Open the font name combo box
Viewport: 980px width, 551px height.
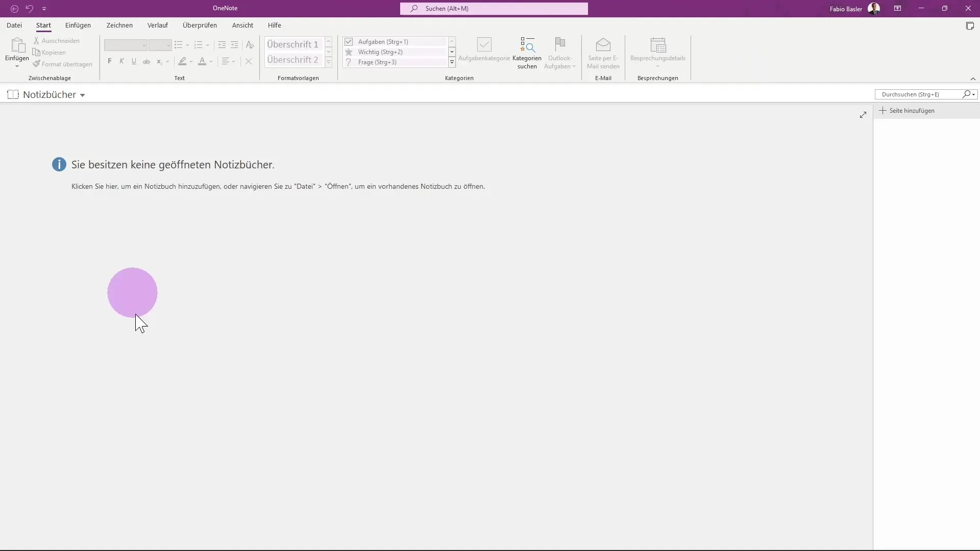pos(126,45)
